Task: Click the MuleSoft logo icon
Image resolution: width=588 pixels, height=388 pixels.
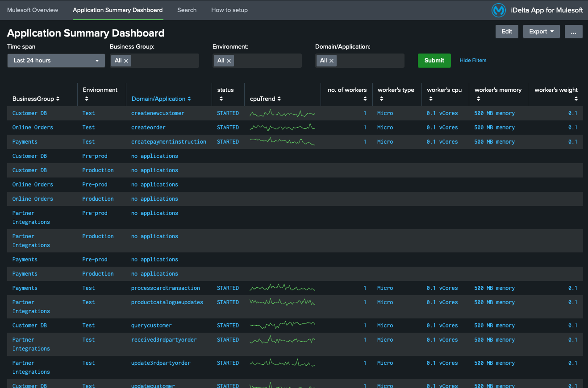Action: (x=498, y=10)
